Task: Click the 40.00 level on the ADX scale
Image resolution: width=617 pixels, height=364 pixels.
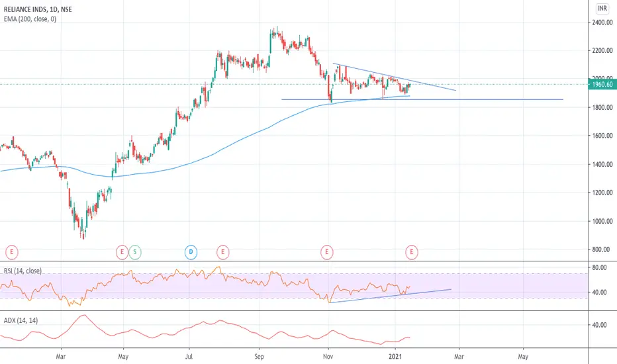Action: [599, 325]
